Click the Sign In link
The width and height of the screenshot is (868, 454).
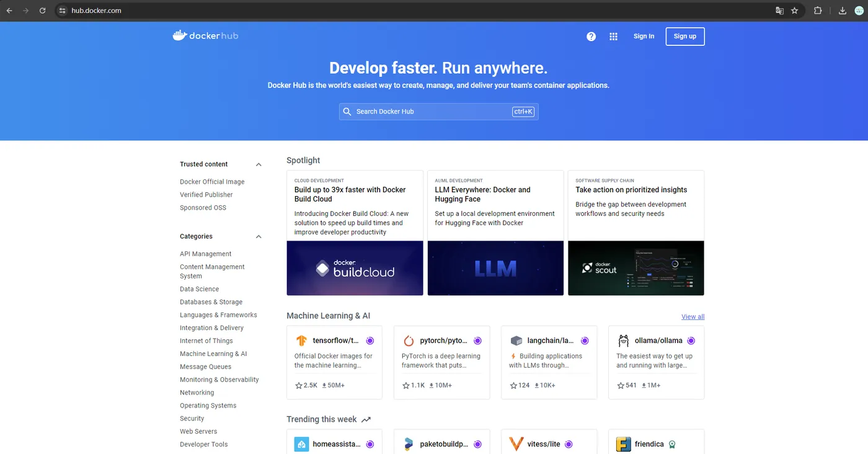(x=644, y=37)
